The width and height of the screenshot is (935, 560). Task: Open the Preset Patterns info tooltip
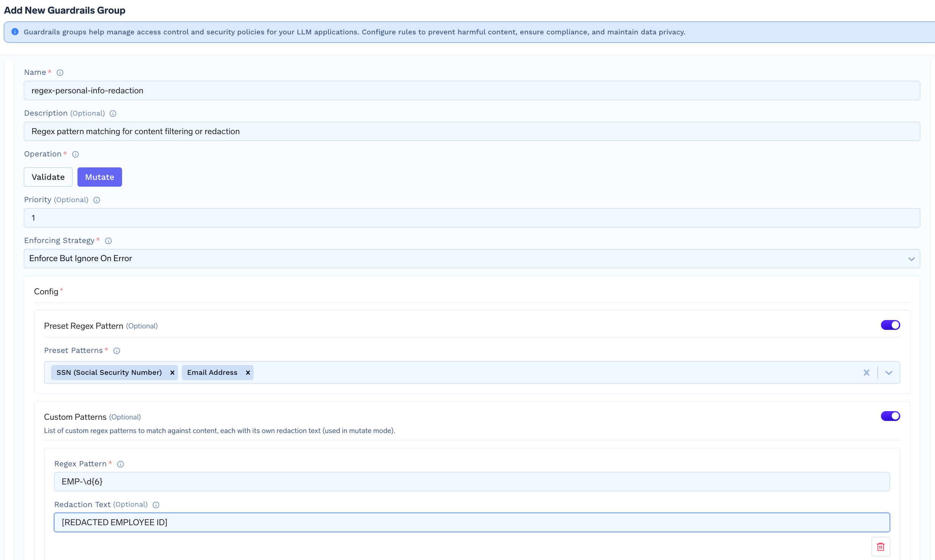116,351
